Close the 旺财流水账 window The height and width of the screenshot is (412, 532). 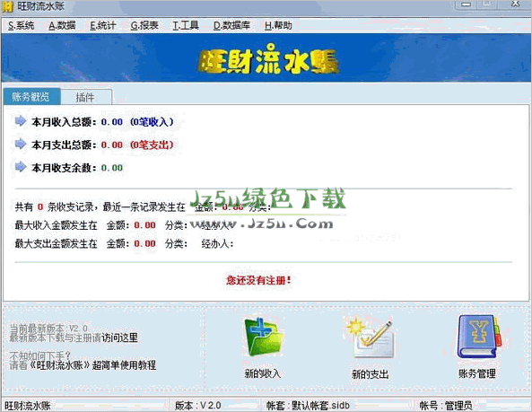(515, 4)
